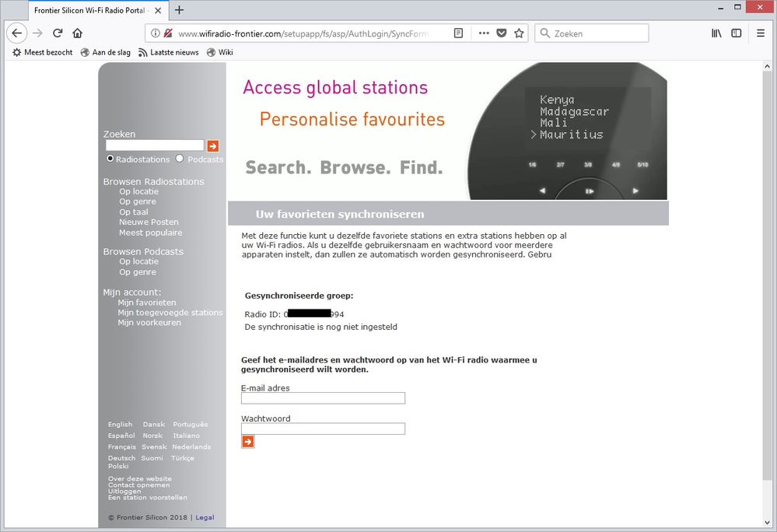Submit login with orange arrow button
777x532 pixels.
pos(247,442)
